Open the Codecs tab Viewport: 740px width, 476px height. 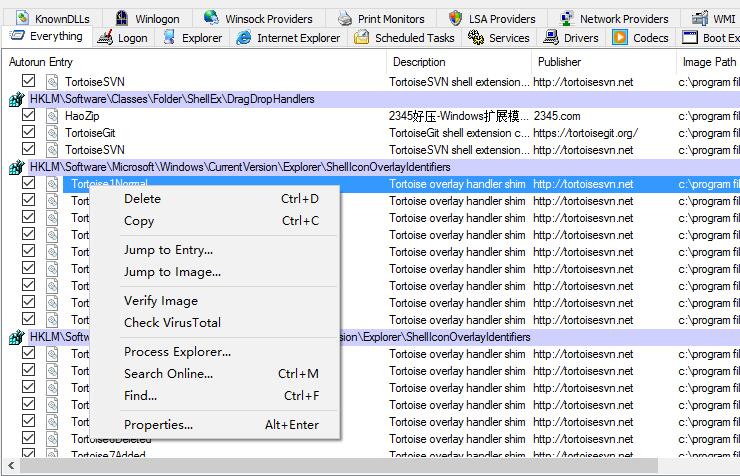(640, 37)
